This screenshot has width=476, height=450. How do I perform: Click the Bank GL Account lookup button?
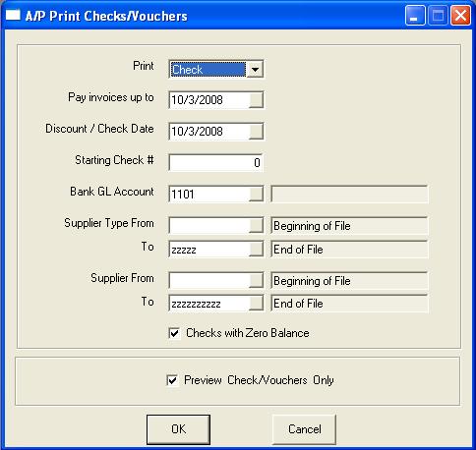click(x=256, y=194)
